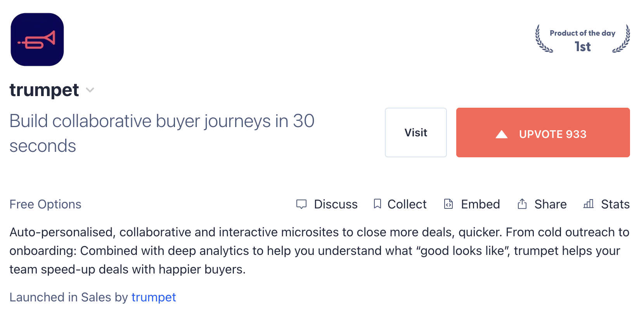Screen dimensions: 644x320
Task: Click the Stats bar chart icon
Action: point(589,204)
